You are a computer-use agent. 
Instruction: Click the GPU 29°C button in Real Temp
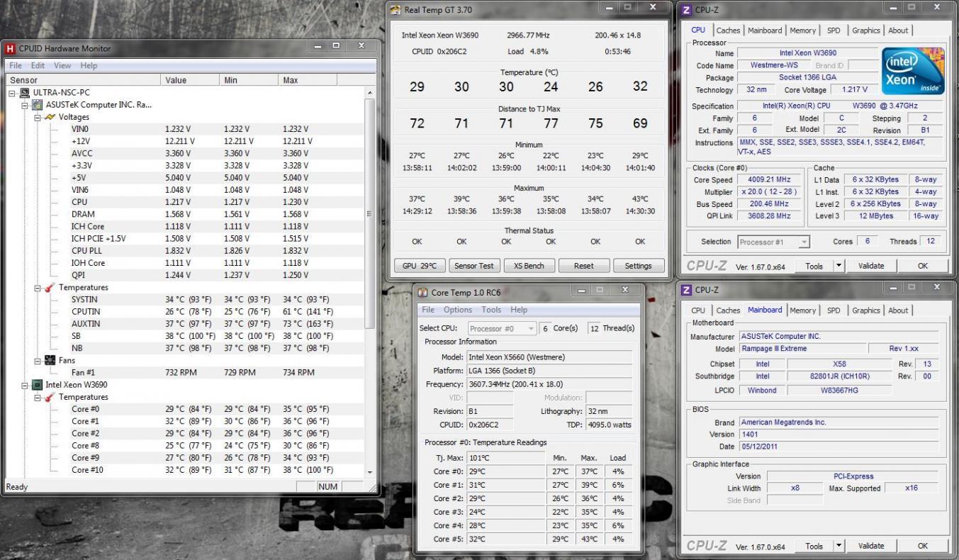419,266
